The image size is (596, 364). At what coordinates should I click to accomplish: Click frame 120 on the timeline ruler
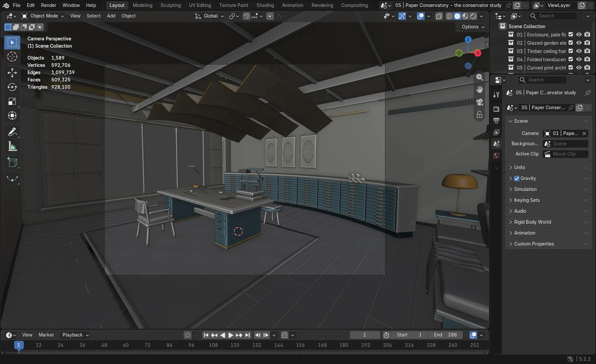(x=235, y=345)
